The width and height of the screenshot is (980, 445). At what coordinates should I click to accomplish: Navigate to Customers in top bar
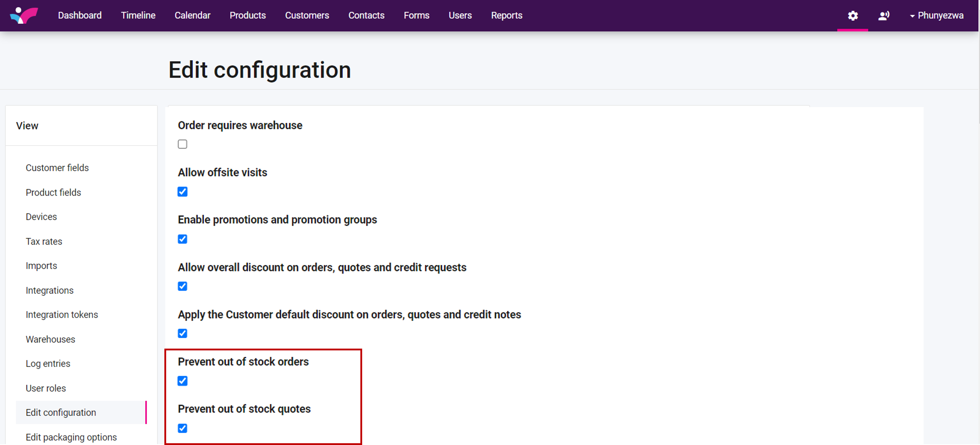pyautogui.click(x=307, y=16)
